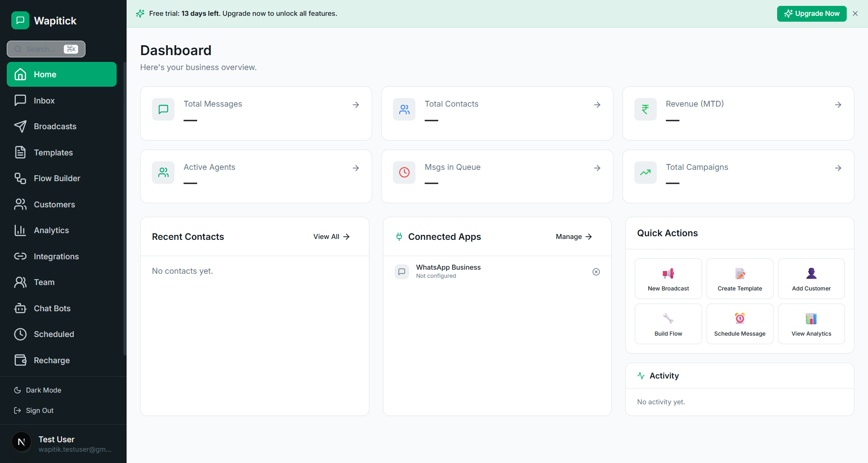Open Templates from the sidebar
This screenshot has height=463, width=868.
coord(61,152)
